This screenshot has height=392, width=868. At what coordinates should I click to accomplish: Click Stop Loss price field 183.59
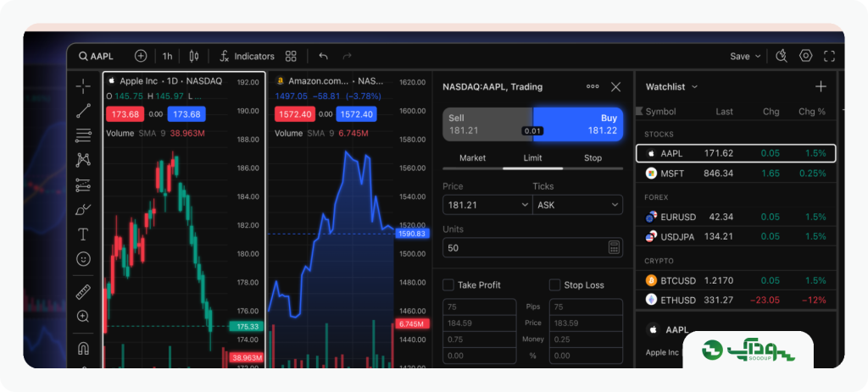(x=586, y=323)
